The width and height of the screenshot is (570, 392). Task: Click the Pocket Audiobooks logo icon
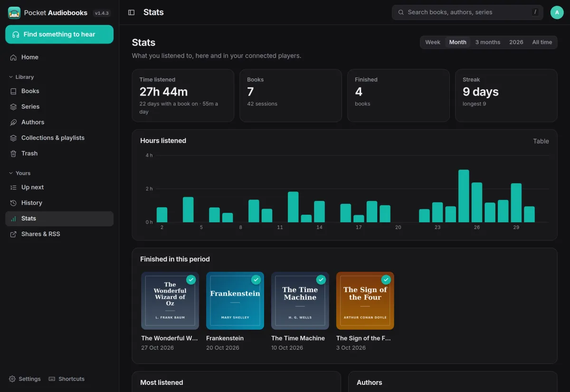[x=14, y=13]
